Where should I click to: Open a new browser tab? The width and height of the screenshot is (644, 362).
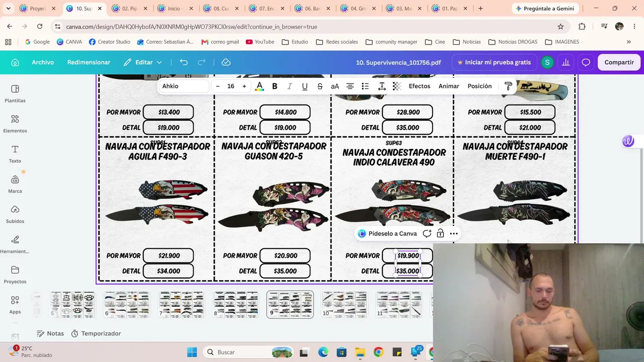click(480, 9)
